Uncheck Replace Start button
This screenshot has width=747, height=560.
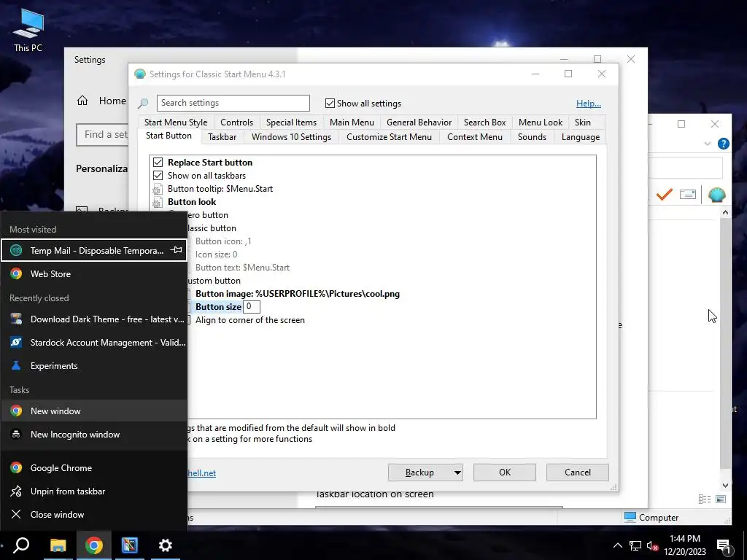coord(158,163)
